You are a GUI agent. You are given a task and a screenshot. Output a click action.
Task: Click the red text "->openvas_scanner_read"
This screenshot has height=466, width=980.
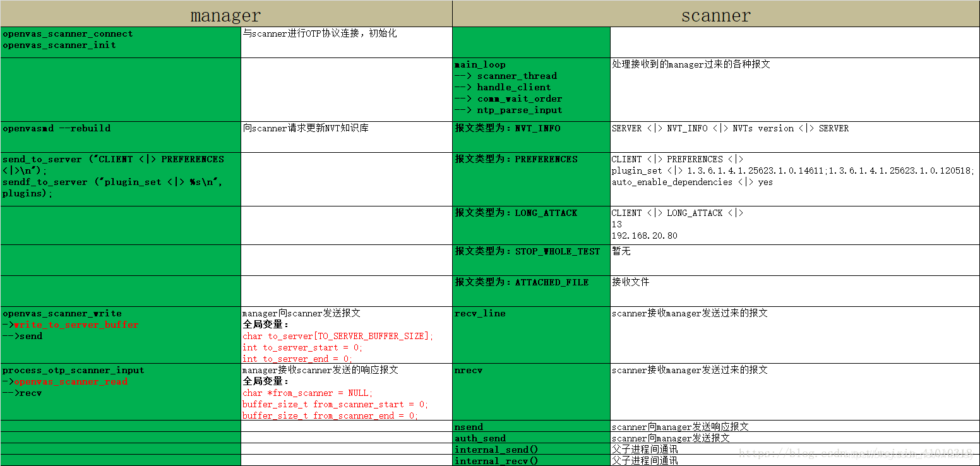tap(65, 381)
